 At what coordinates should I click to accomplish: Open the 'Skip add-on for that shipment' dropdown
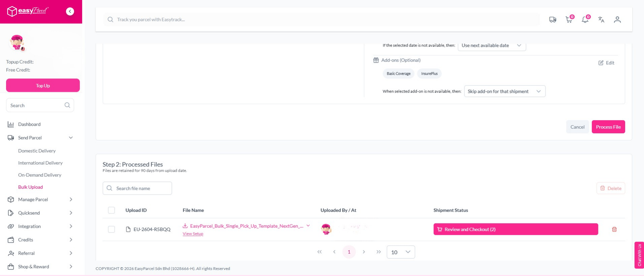(504, 91)
